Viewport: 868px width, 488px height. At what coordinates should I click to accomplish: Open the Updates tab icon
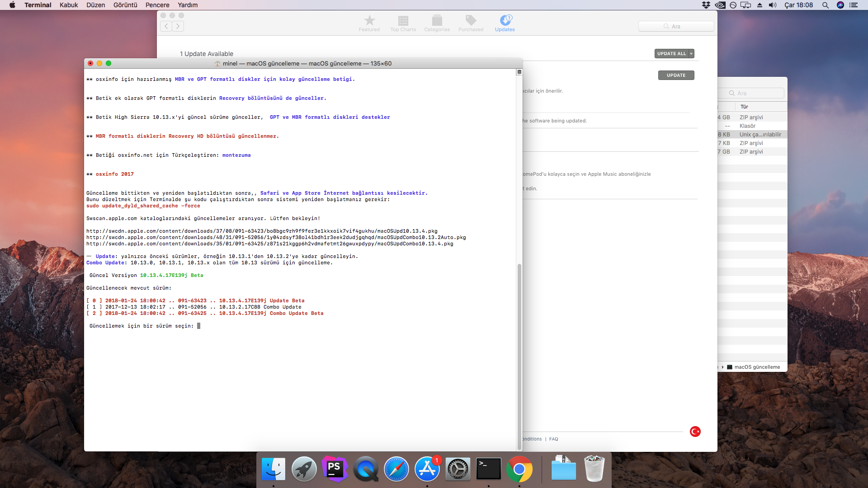pyautogui.click(x=505, y=23)
